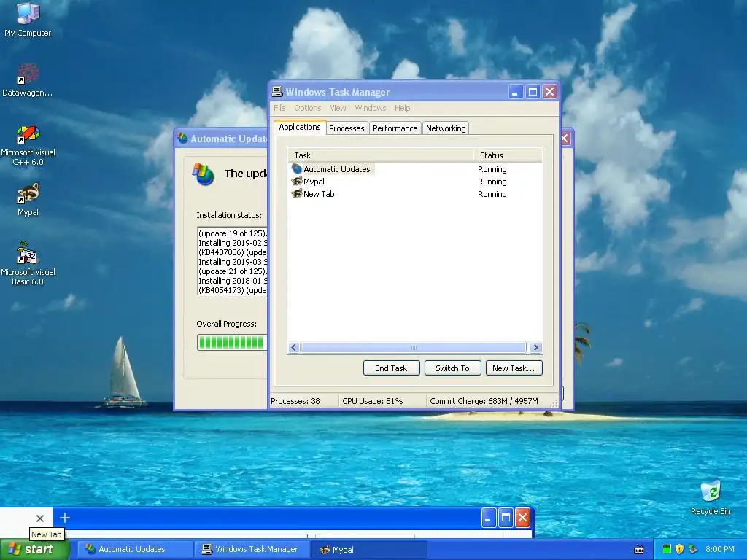Click the horizontal scrollbar thumb in task list
The width and height of the screenshot is (747, 560).
pos(414,348)
